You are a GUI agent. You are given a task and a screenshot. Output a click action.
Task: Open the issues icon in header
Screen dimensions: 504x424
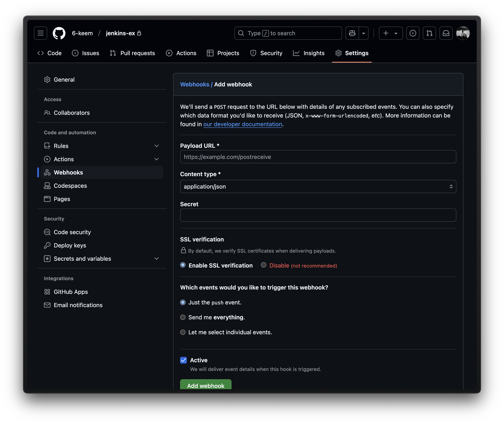[x=412, y=33]
